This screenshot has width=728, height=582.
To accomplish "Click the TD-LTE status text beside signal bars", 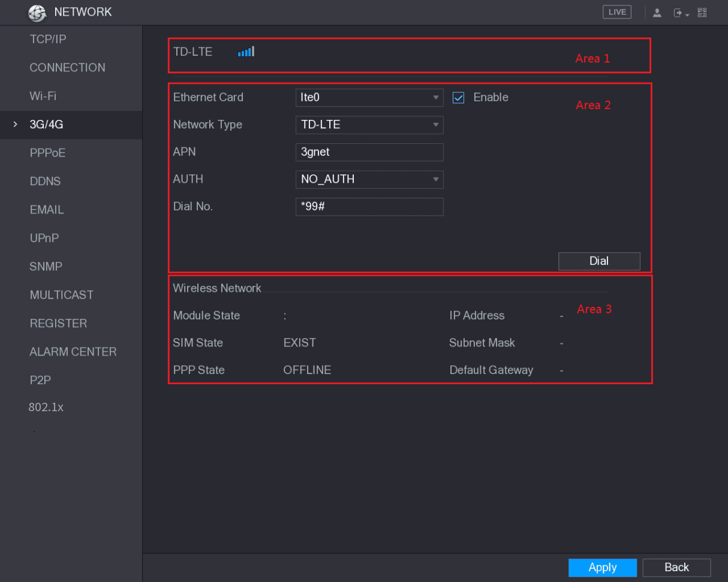I will pyautogui.click(x=192, y=52).
